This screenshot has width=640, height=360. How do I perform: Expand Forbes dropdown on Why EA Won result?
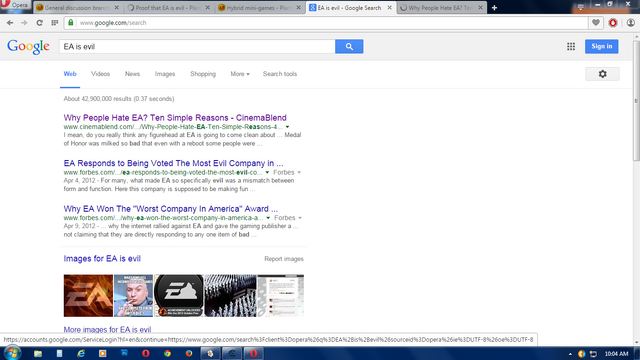pyautogui.click(x=288, y=218)
